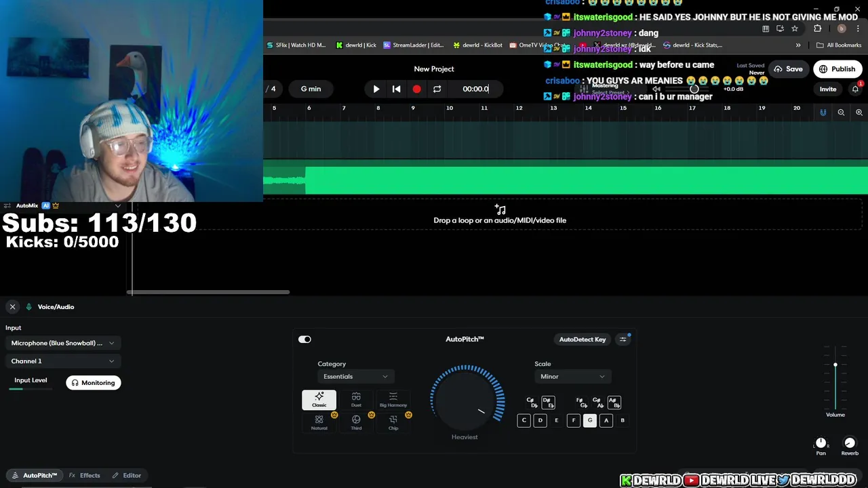Toggle the B note key
Image resolution: width=868 pixels, height=488 pixels.
click(623, 420)
